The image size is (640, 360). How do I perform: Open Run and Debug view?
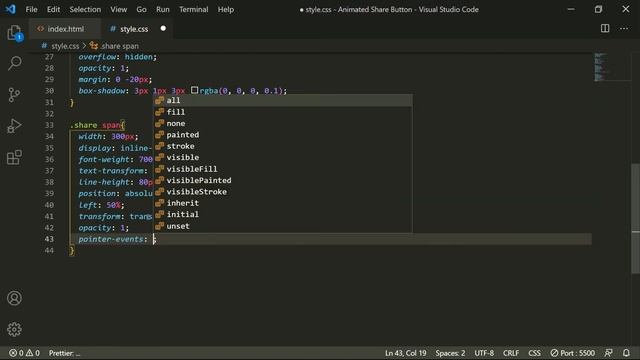pyautogui.click(x=14, y=126)
